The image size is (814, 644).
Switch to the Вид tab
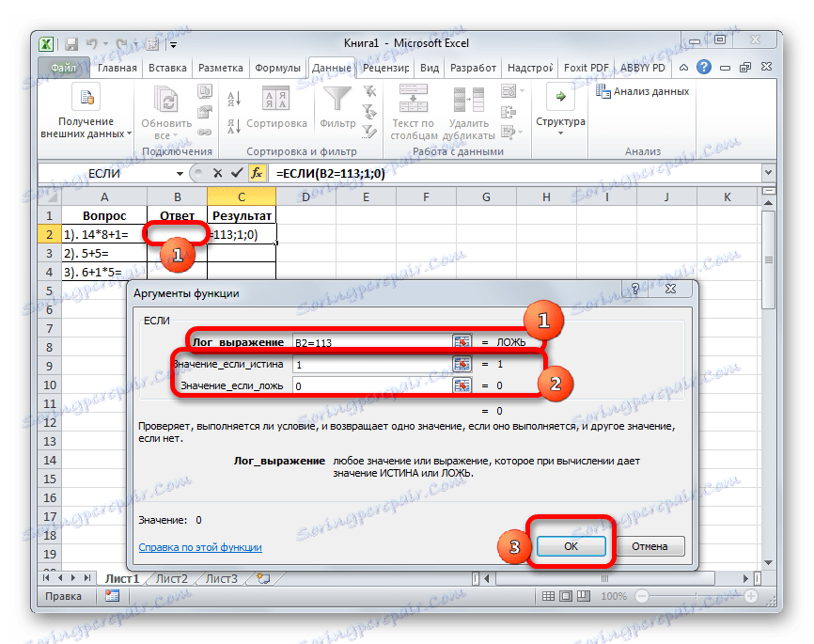[x=430, y=68]
